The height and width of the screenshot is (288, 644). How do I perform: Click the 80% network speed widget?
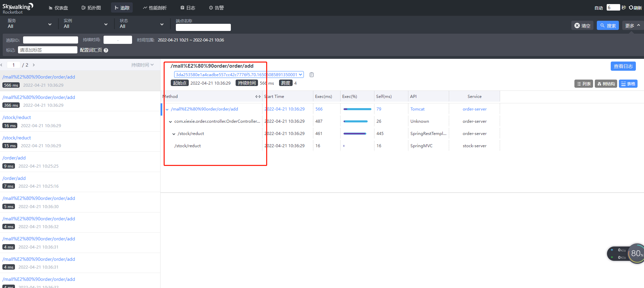(625, 254)
